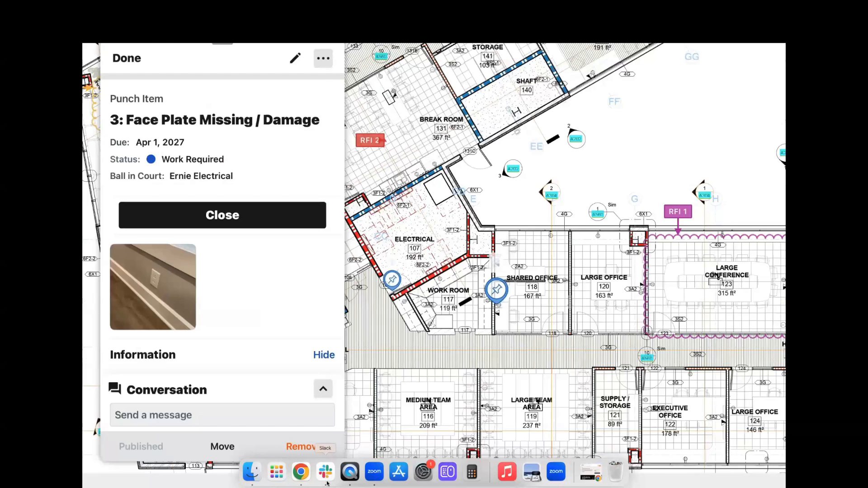This screenshot has height=488, width=868.
Task: Hide the Information section
Action: [323, 355]
